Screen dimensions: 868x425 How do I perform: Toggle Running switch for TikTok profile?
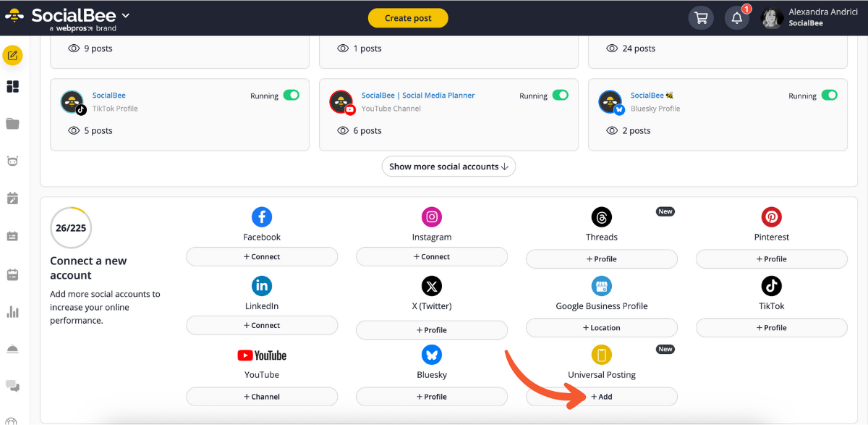pyautogui.click(x=291, y=96)
